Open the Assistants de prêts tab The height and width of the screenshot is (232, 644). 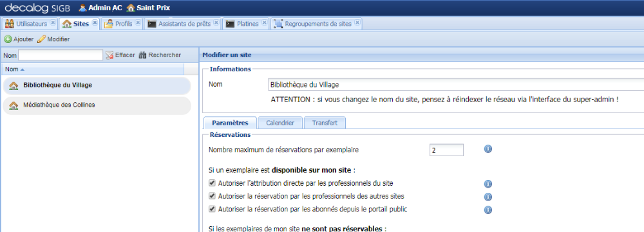click(x=184, y=24)
